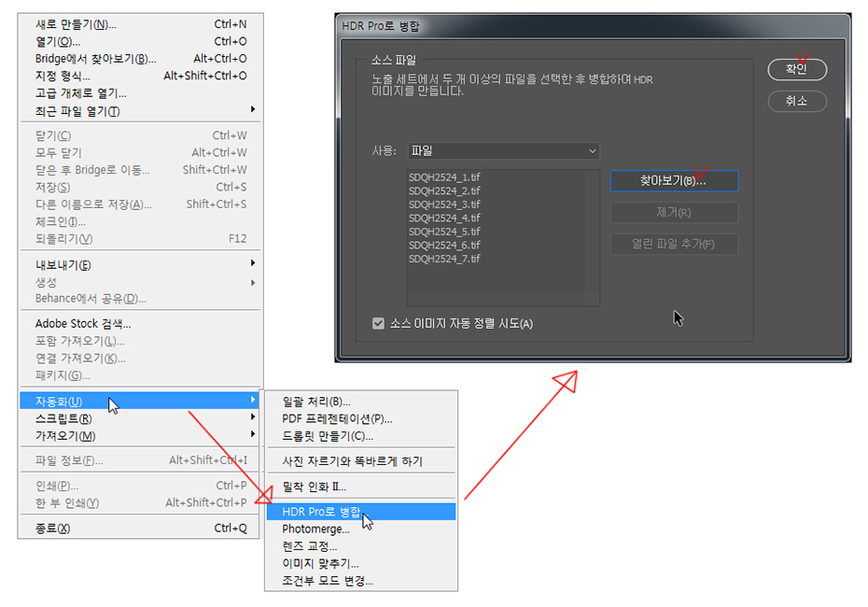Click 연결 가져오기(K) entry
Image resolution: width=868 pixels, height=607 pixels.
[141, 359]
